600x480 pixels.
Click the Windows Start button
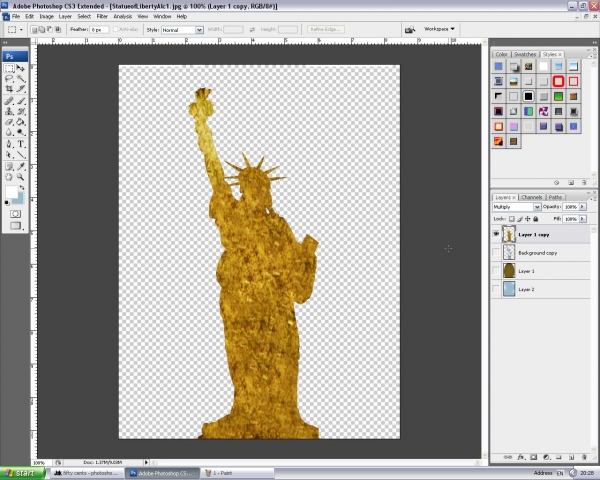pyautogui.click(x=22, y=473)
